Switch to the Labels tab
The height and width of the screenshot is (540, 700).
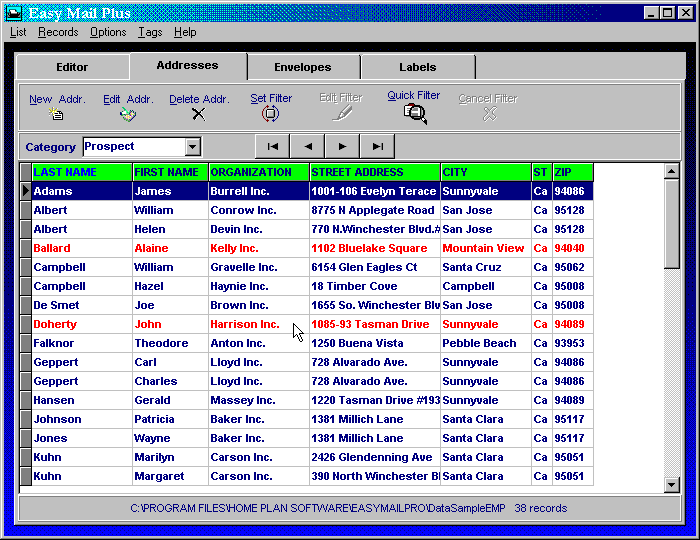pyautogui.click(x=417, y=67)
